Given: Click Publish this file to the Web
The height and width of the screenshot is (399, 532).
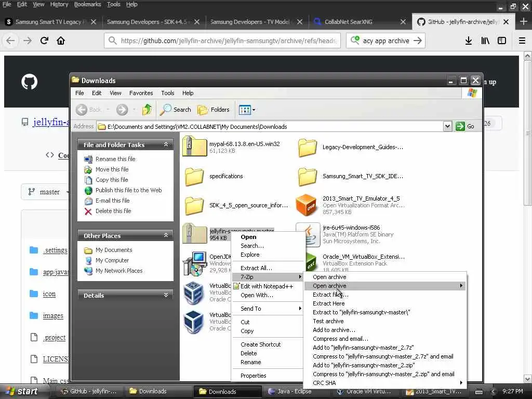Looking at the screenshot, I should (129, 190).
